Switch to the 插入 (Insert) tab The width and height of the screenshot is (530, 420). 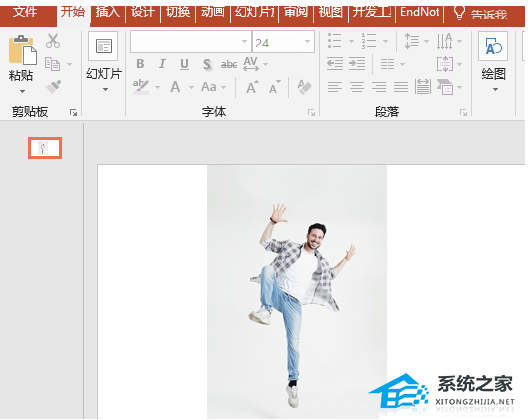108,12
